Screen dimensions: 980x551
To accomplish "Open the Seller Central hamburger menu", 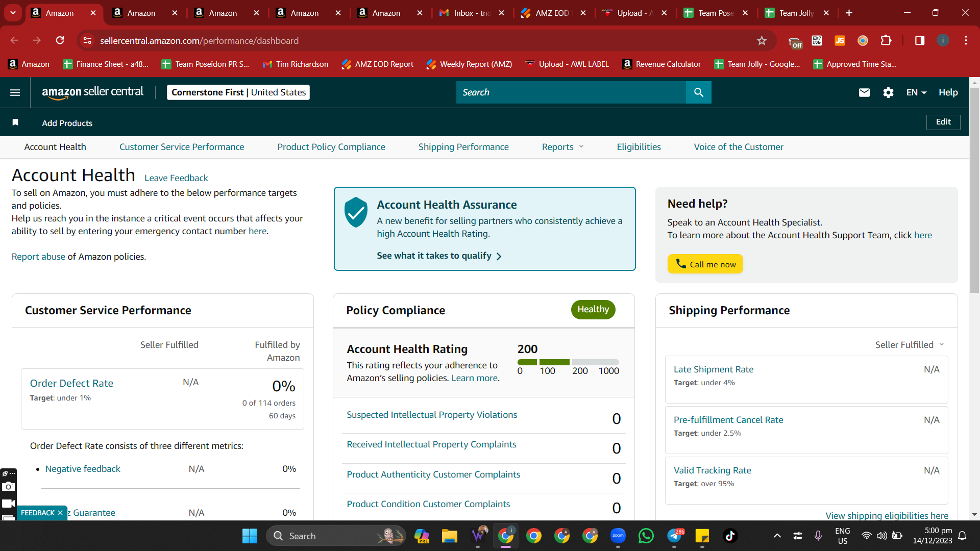I will click(15, 92).
